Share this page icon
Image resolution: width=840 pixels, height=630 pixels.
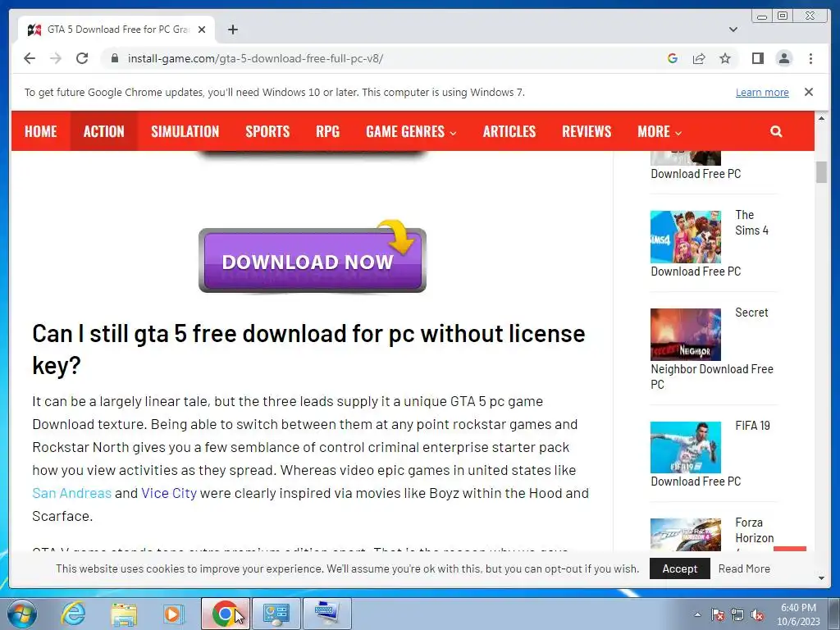pos(699,58)
